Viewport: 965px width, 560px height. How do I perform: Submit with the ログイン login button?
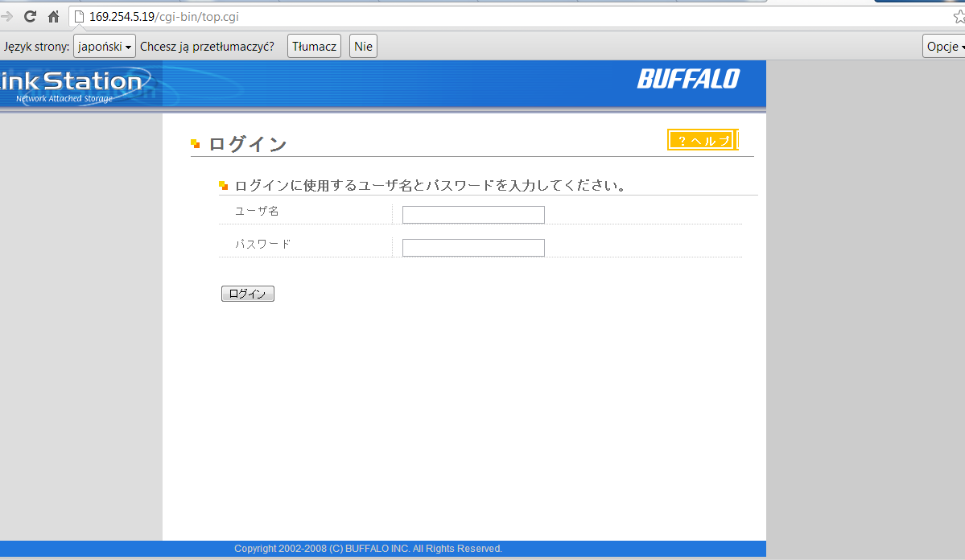click(x=247, y=294)
